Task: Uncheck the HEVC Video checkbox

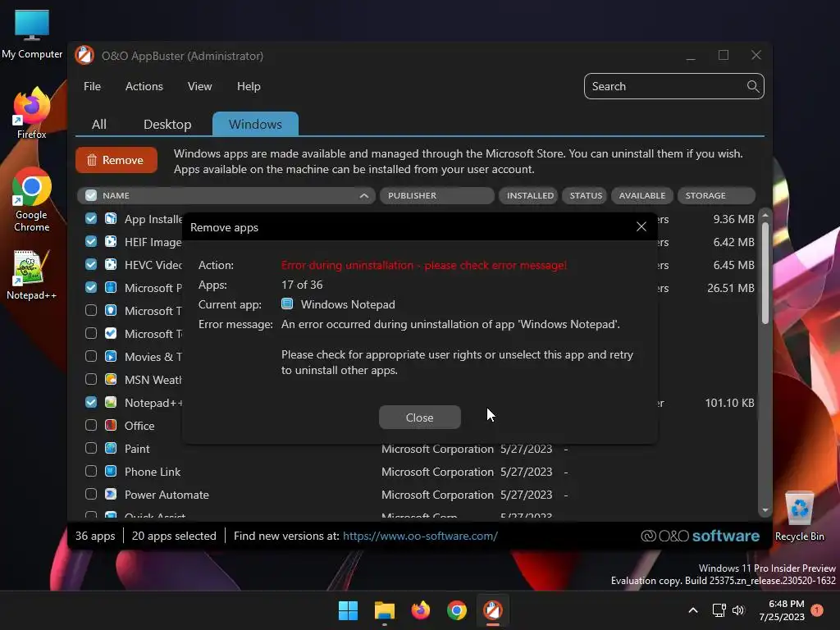Action: (91, 265)
